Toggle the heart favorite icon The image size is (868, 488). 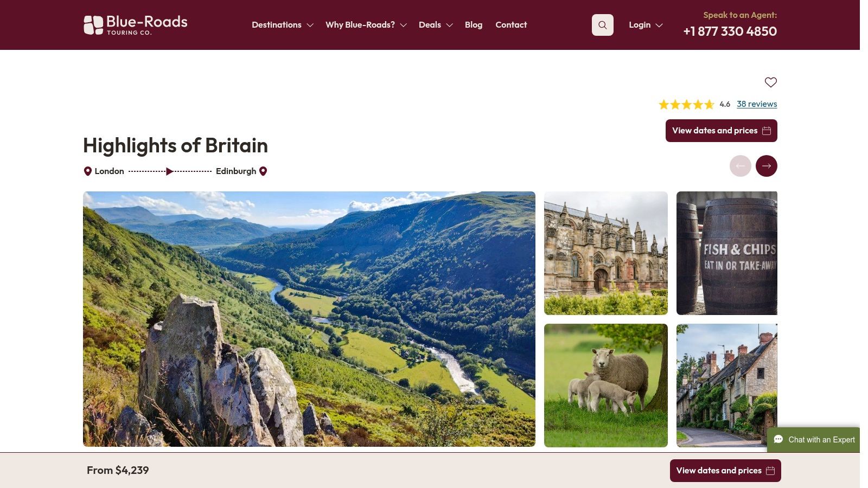click(771, 82)
